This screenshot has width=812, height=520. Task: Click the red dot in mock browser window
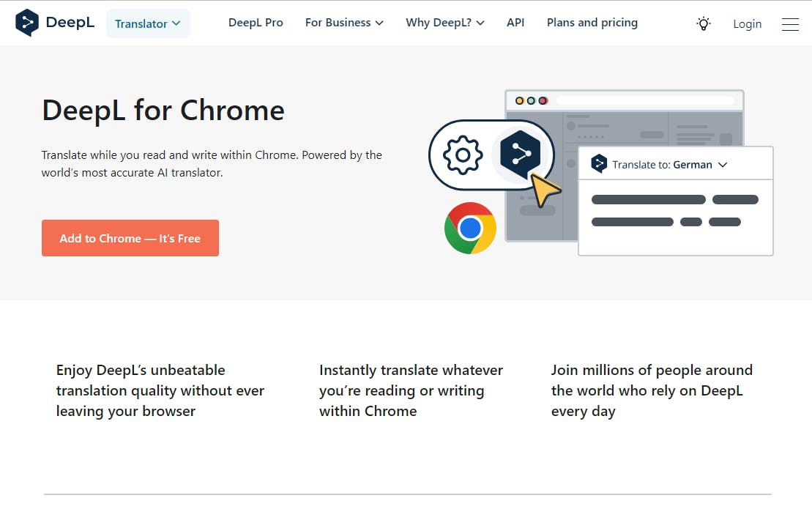point(543,100)
